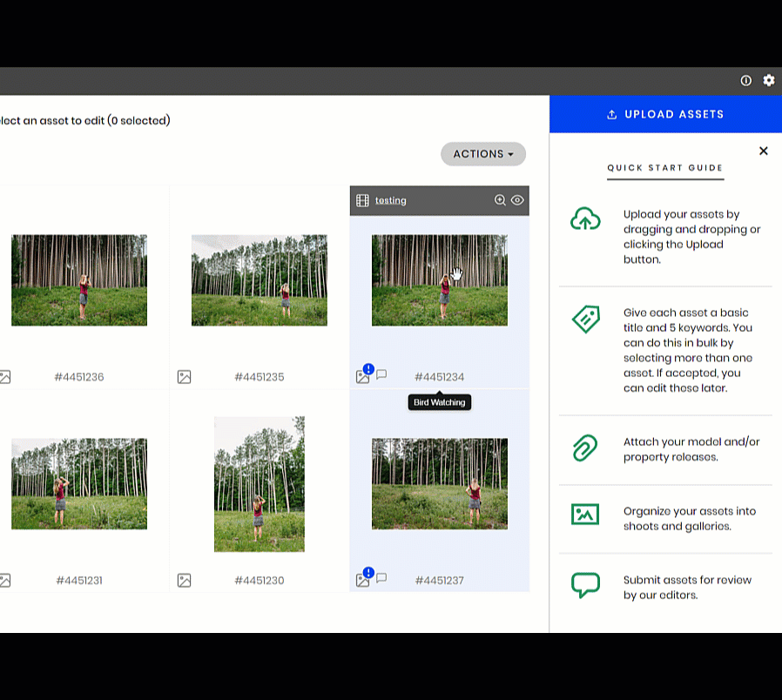
Task: Click 'Attach your model and/or property releases' text
Action: pos(691,449)
